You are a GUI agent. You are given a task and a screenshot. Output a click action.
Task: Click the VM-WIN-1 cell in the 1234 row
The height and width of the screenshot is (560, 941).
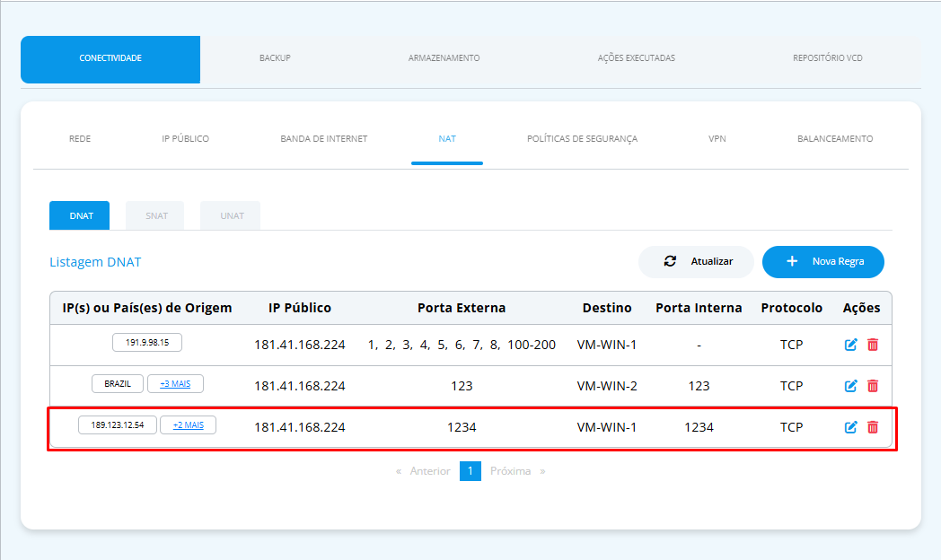(607, 427)
